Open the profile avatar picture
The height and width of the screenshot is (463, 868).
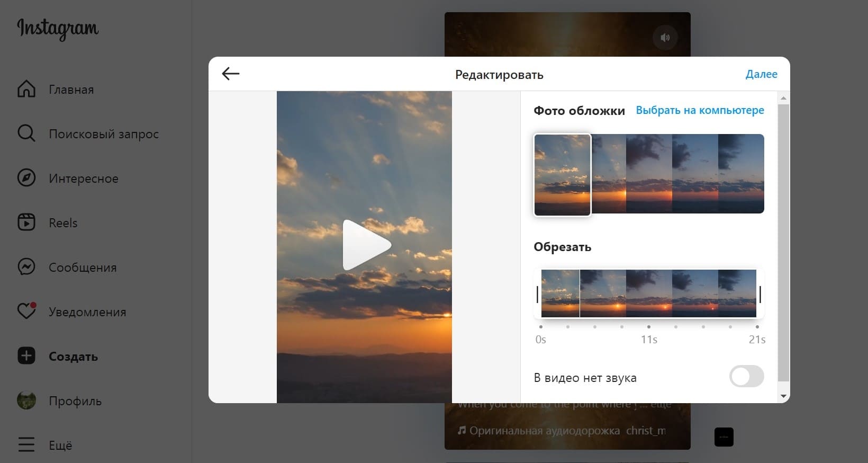point(26,400)
